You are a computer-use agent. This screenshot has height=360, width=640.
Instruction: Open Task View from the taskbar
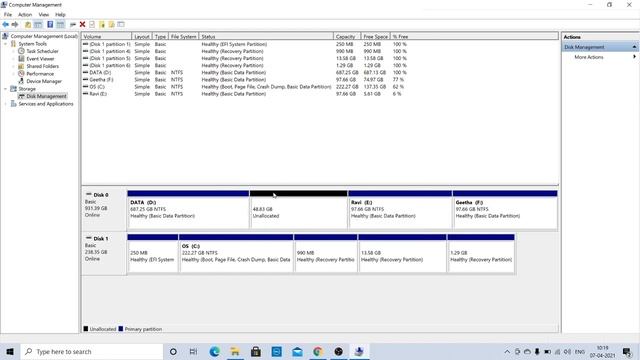click(193, 351)
